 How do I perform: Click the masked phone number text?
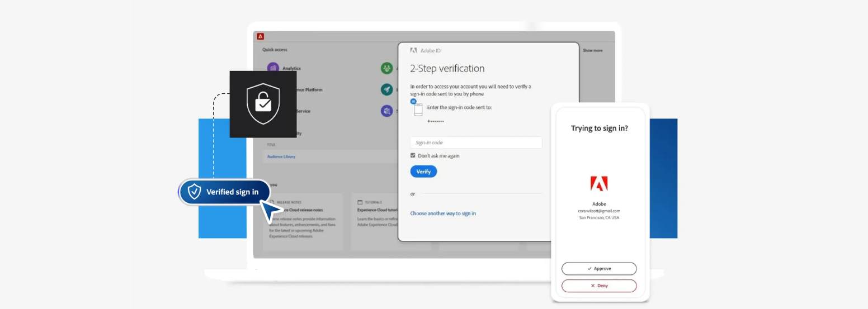pyautogui.click(x=436, y=121)
